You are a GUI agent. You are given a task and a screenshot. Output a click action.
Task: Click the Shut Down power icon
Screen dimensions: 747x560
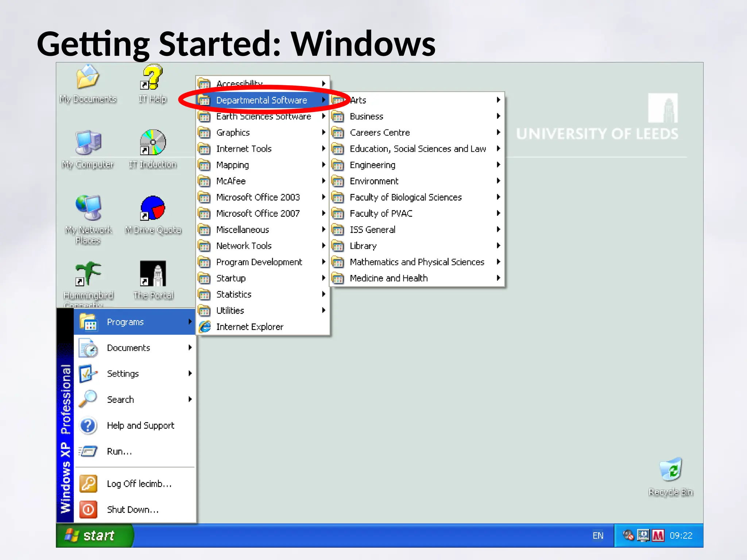coord(88,509)
